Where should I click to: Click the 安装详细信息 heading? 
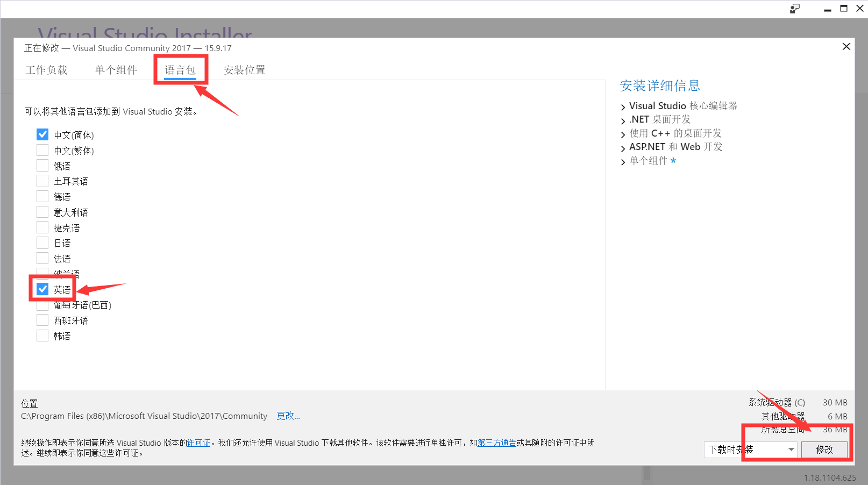tap(660, 85)
